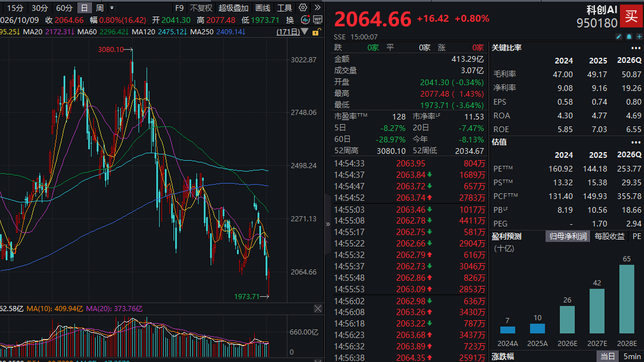Click the red 买 buy button
The height and width of the screenshot is (362, 644).
tap(631, 16)
